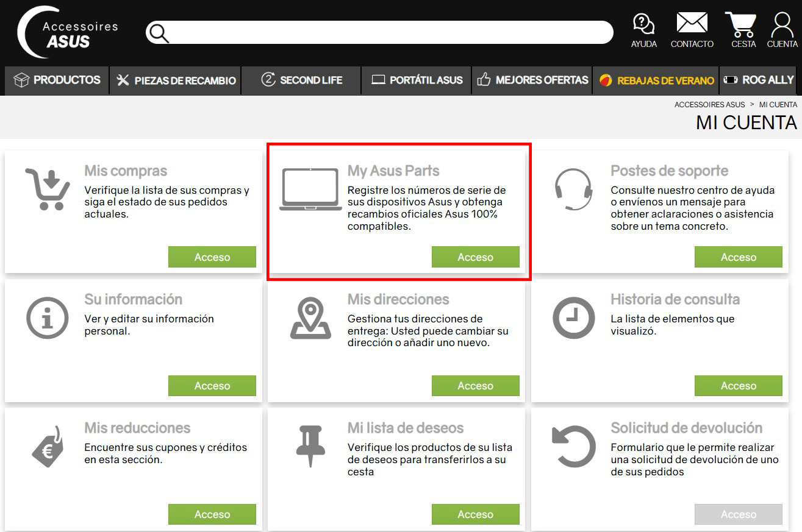Open the ROG Ally menu
802x532 pixels.
(x=759, y=80)
